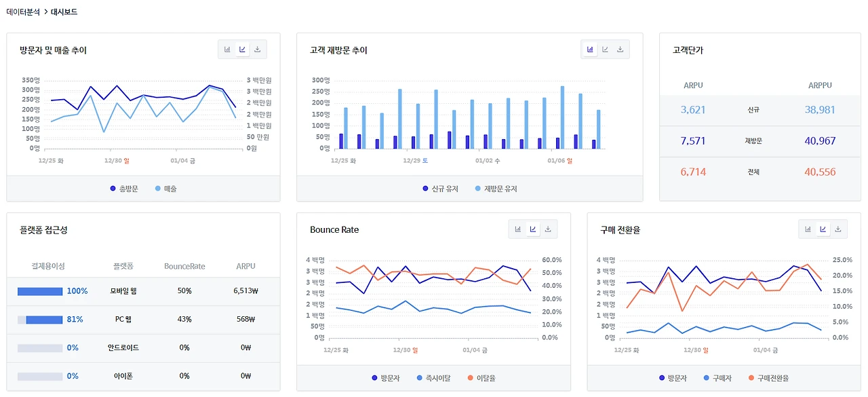This screenshot has height=397, width=868.
Task: Toggle 이탈율 series in Bounce Rate legend
Action: (x=481, y=378)
